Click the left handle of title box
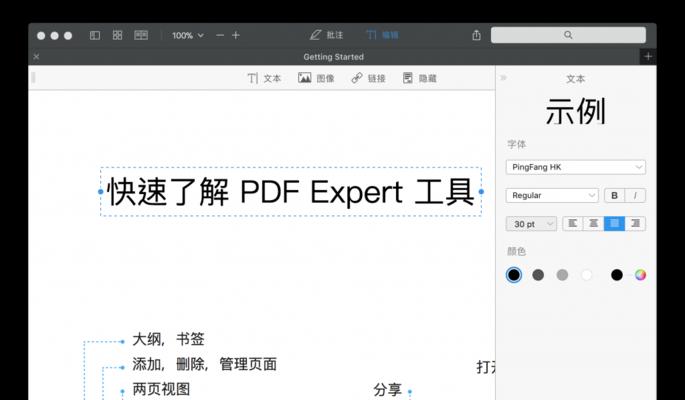 100,192
